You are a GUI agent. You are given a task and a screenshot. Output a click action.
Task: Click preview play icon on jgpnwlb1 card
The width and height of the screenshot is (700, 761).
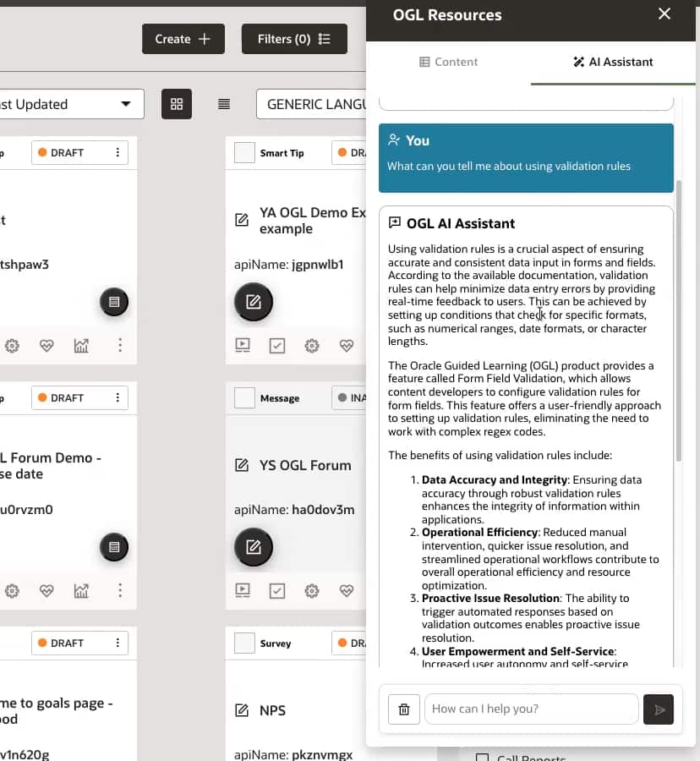tap(243, 345)
